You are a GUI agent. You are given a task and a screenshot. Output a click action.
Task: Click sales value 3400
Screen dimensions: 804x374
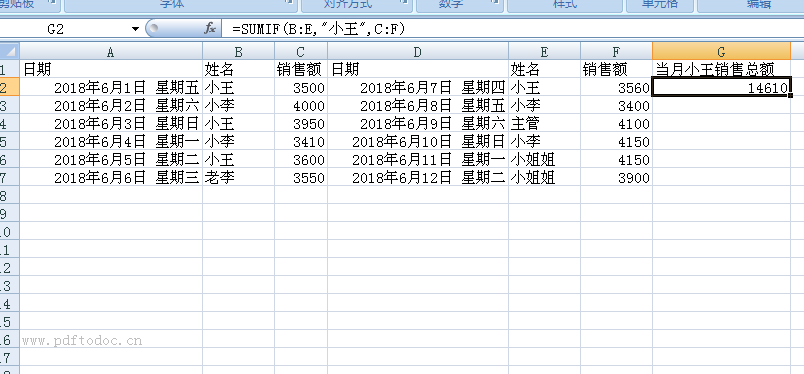coord(616,106)
